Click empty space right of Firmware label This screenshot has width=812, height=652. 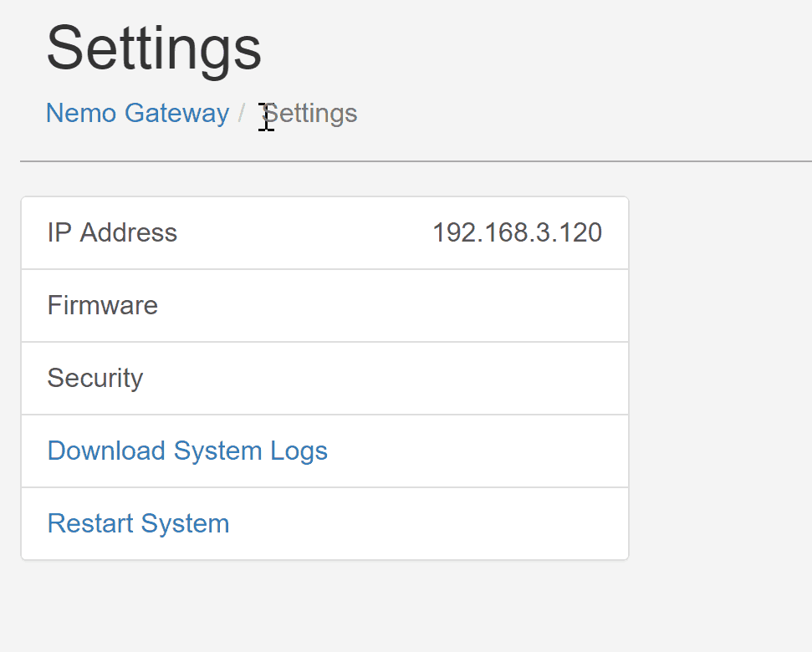[392, 305]
